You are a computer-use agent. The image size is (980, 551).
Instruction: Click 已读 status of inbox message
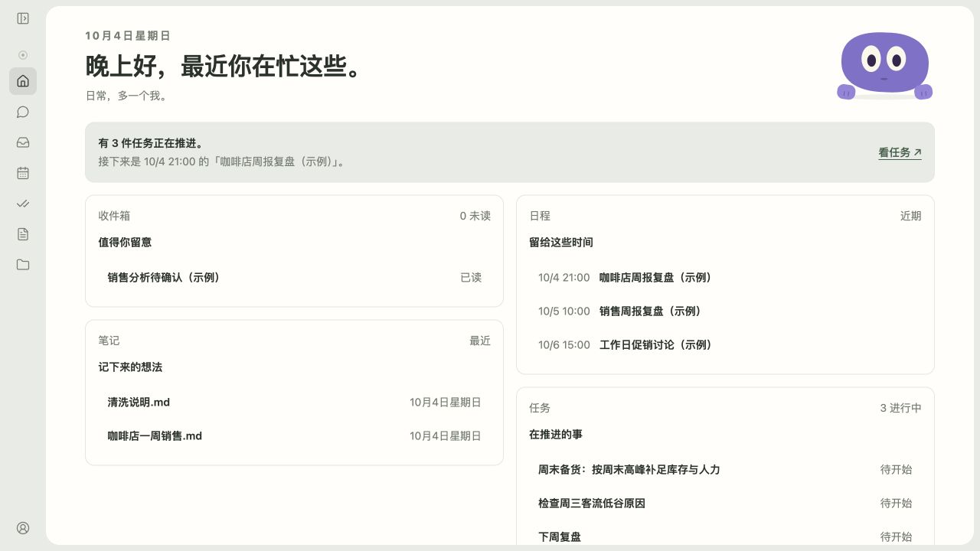click(x=471, y=278)
